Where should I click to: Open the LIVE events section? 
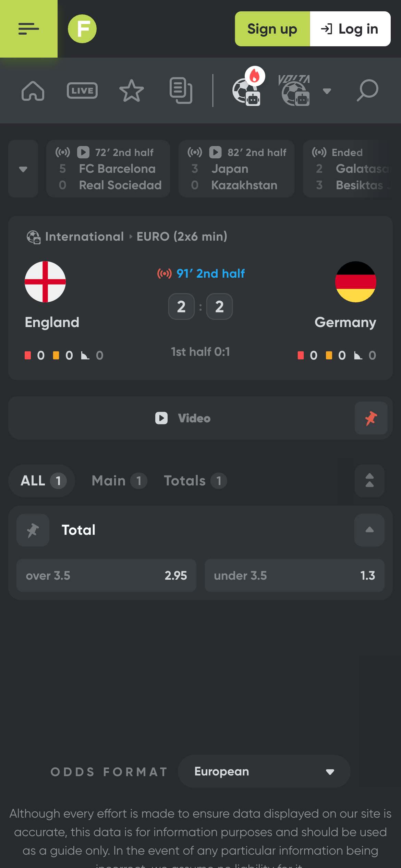click(82, 91)
